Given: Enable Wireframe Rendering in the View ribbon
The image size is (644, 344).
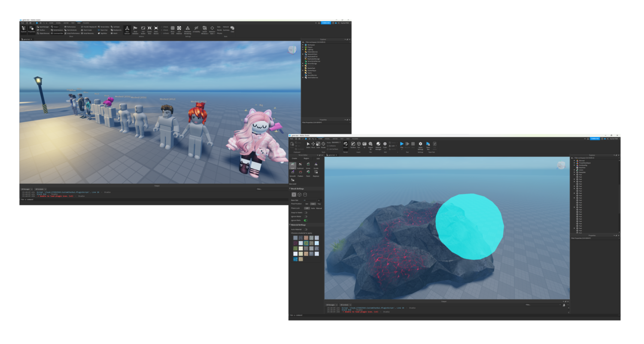Looking at the screenshot, I should 188,28.
